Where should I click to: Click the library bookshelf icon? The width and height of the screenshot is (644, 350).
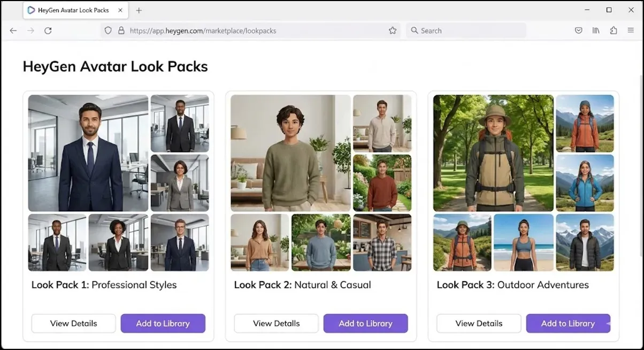(x=596, y=31)
